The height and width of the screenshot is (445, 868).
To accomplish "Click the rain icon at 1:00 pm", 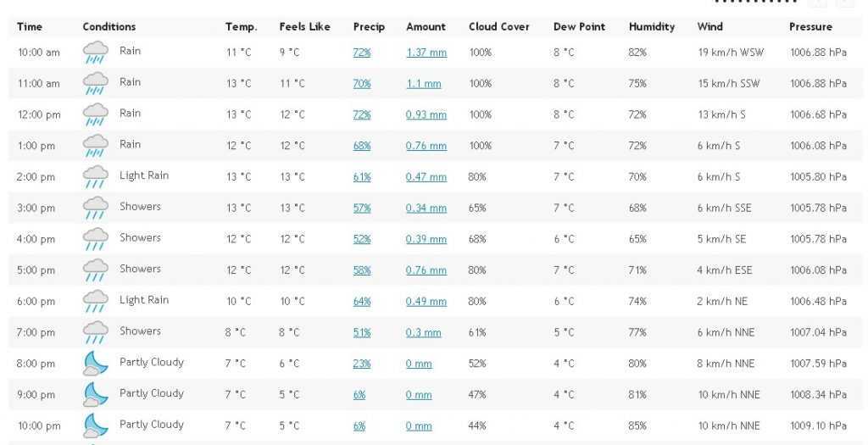I will point(95,146).
